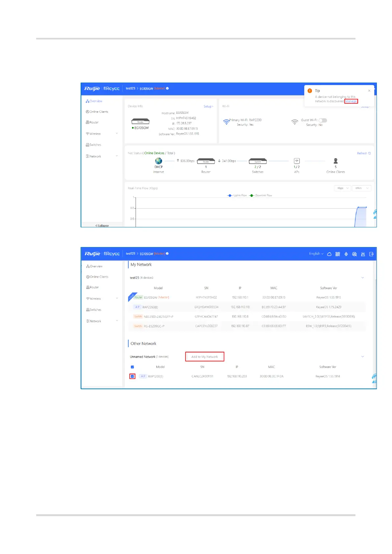
Task: Collapse the test123 network device list
Action: [363, 278]
